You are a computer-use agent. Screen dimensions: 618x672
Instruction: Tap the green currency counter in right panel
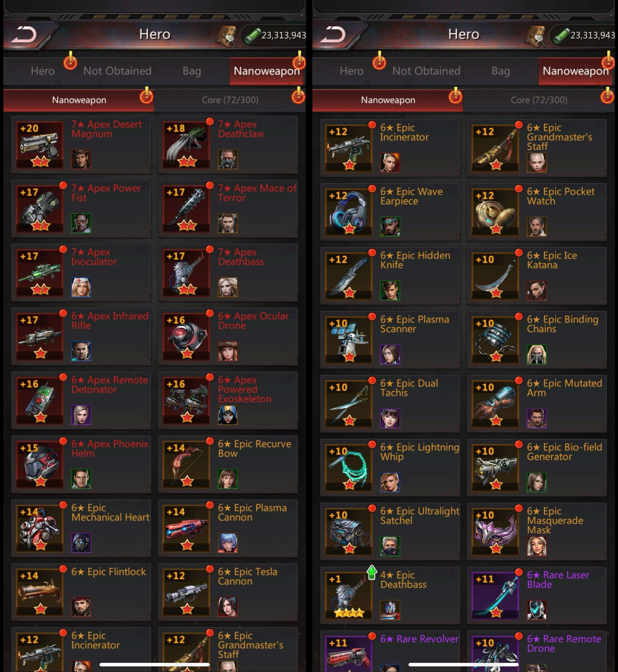(x=583, y=35)
